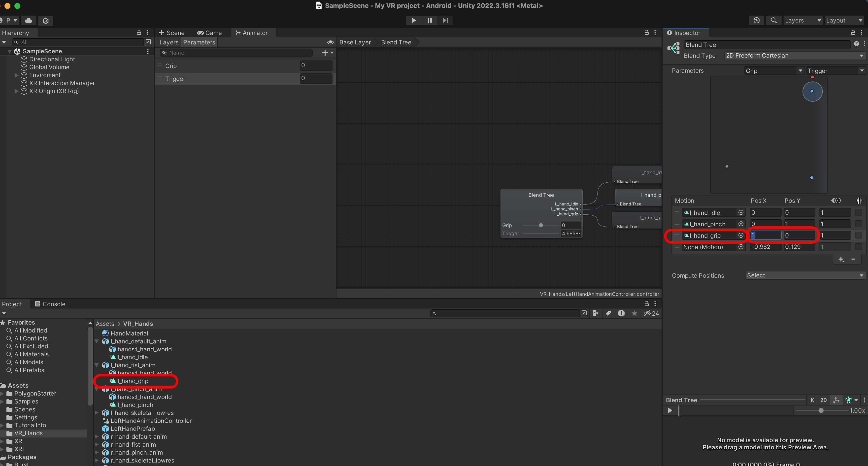Open the Console tab
This screenshot has width=868, height=466.
point(50,304)
